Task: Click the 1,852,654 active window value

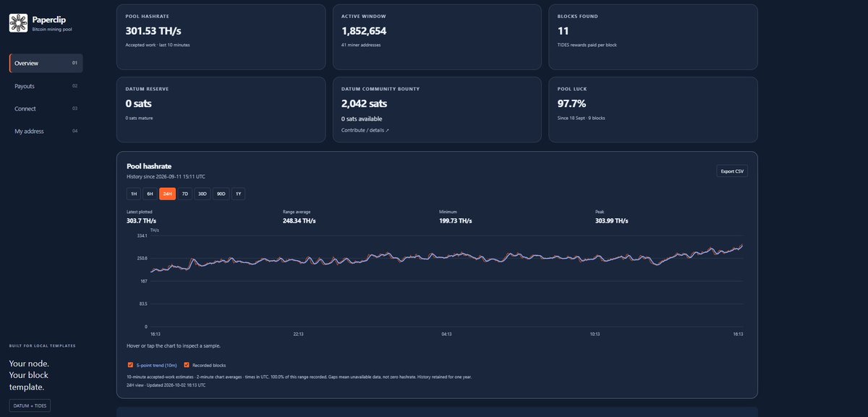Action: [x=364, y=31]
